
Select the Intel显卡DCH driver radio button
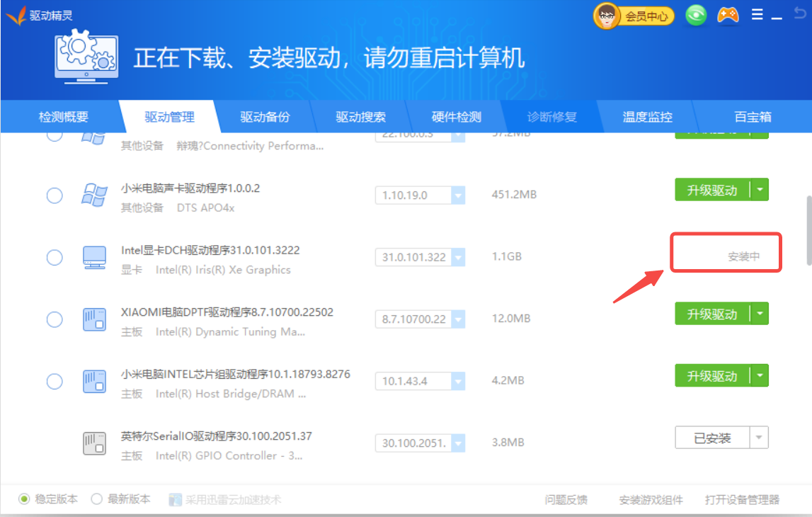55,257
